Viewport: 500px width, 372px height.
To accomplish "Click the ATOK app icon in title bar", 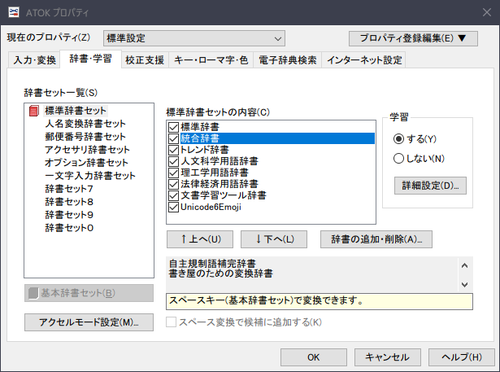I will (x=14, y=12).
